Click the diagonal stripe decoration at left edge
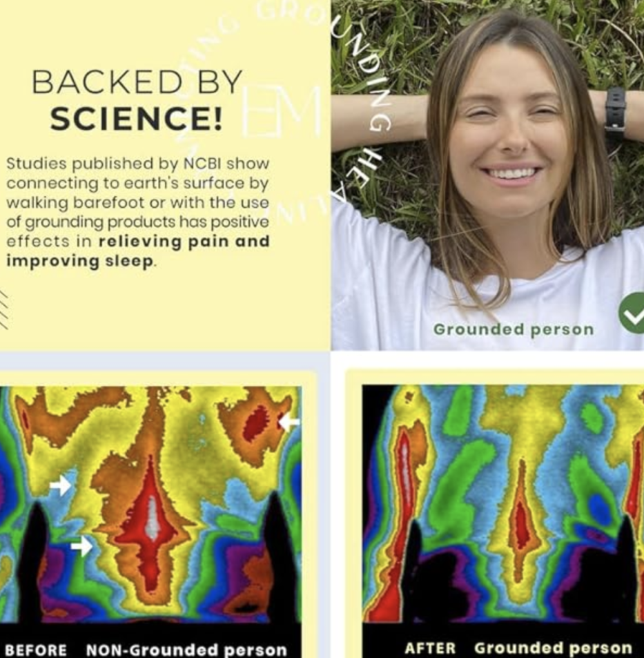This screenshot has height=658, width=644. 3,310
